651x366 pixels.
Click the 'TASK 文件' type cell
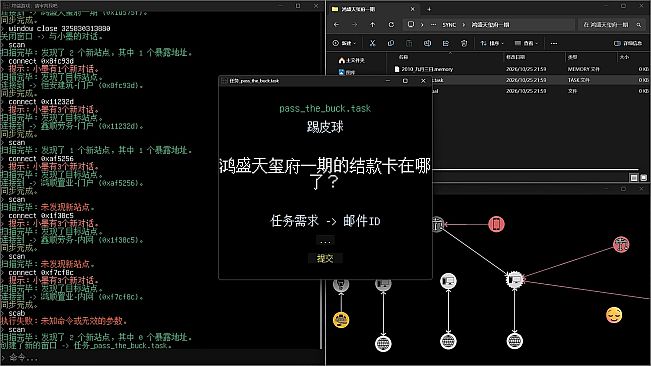[x=579, y=80]
